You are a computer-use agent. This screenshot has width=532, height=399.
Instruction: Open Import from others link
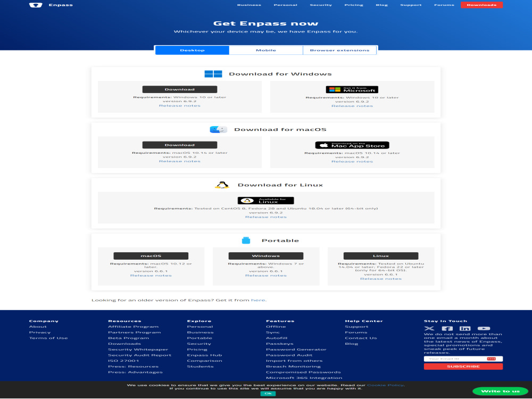click(x=294, y=361)
